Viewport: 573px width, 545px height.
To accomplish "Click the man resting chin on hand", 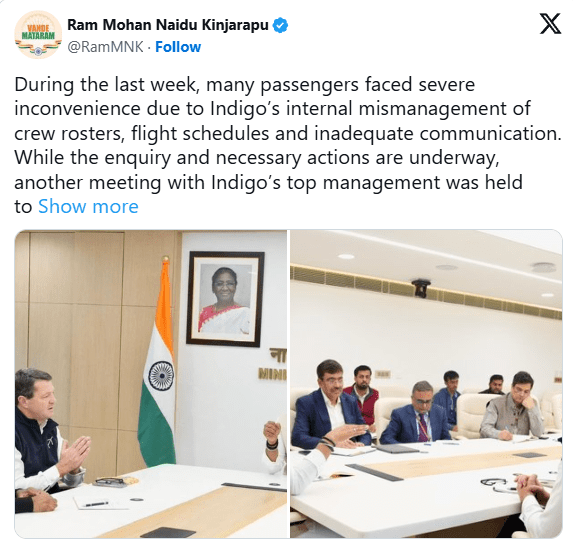I will click(513, 406).
